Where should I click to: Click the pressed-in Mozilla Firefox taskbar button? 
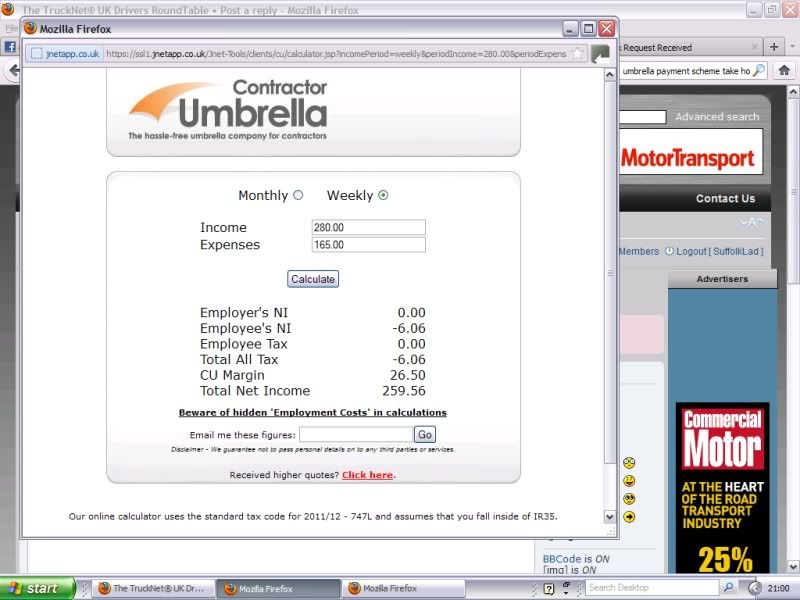click(x=278, y=588)
